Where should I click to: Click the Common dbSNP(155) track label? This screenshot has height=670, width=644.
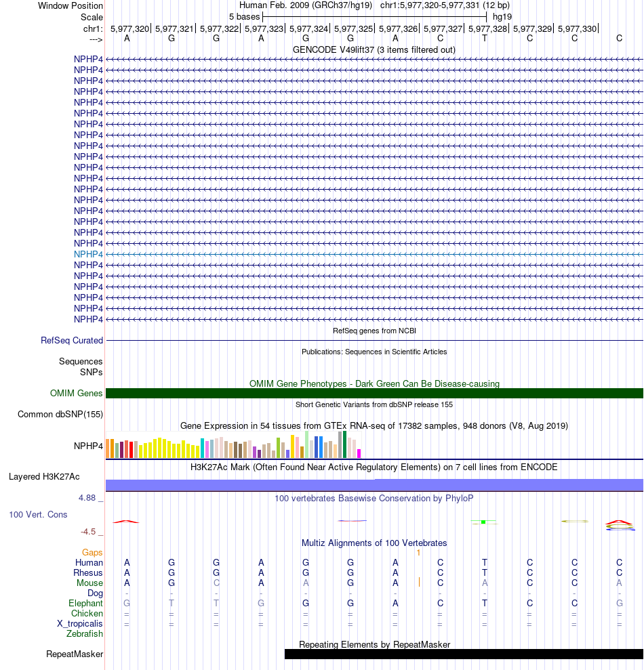(60, 414)
